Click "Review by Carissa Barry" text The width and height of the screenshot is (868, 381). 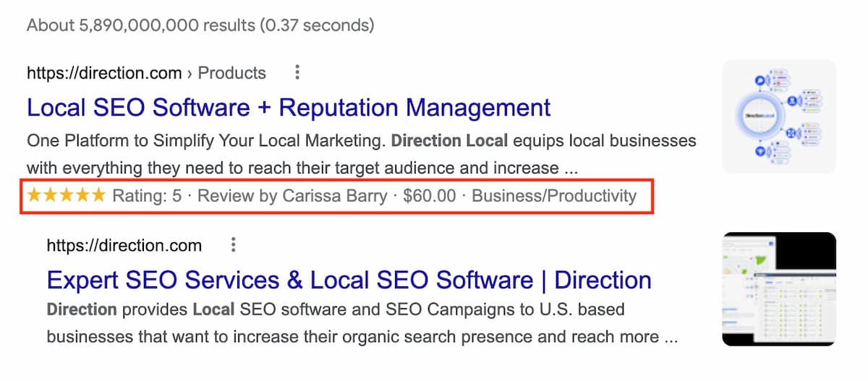click(292, 196)
